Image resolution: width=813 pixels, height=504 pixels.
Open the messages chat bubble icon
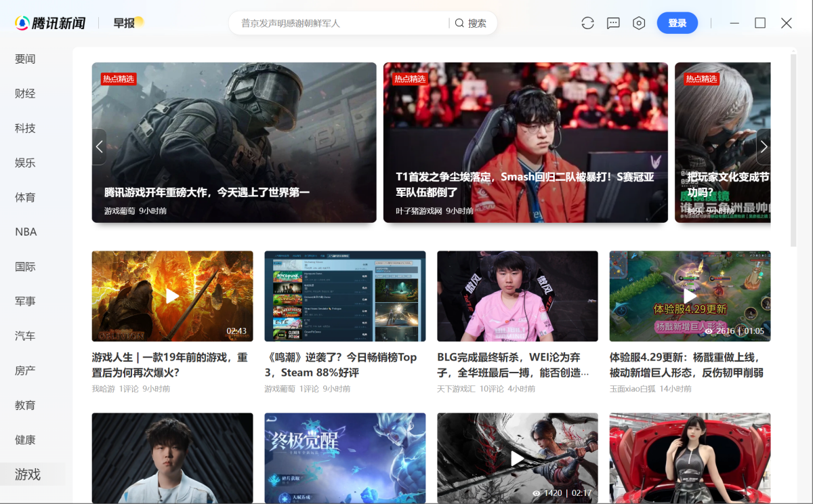tap(613, 23)
